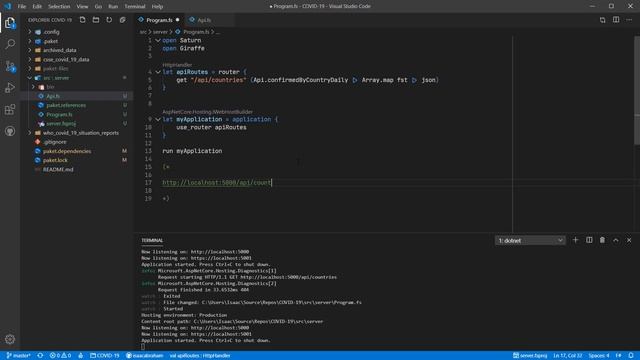Select the TERMINAL panel tab
640x360 pixels.
click(x=152, y=240)
